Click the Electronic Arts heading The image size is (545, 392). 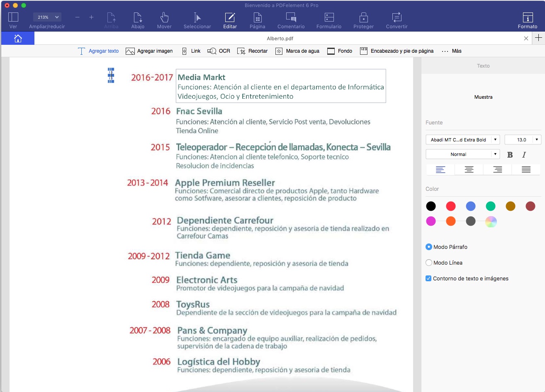(x=207, y=280)
